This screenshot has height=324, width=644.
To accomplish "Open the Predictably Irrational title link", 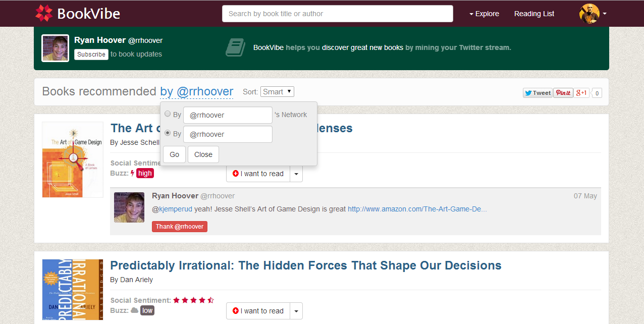I will tap(306, 265).
